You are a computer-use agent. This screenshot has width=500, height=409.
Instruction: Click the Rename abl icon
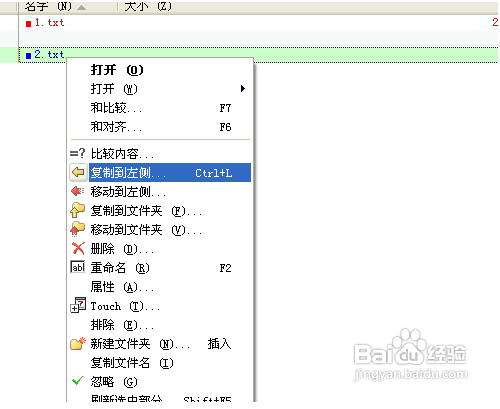pyautogui.click(x=78, y=267)
